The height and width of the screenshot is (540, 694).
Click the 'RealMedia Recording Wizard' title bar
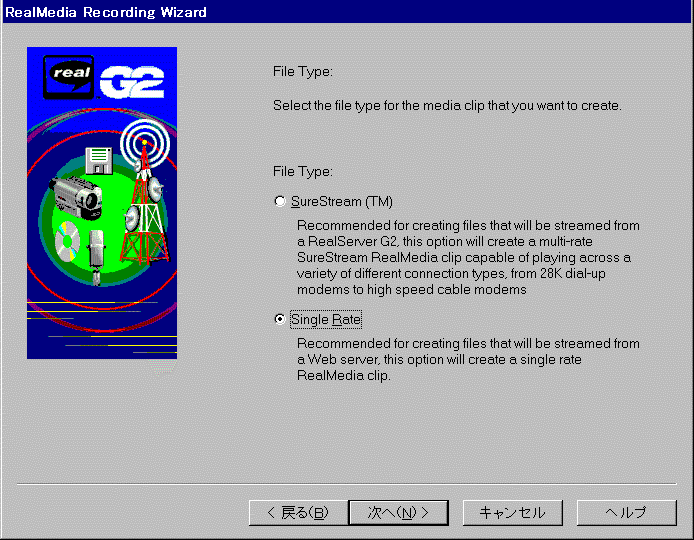(347, 12)
